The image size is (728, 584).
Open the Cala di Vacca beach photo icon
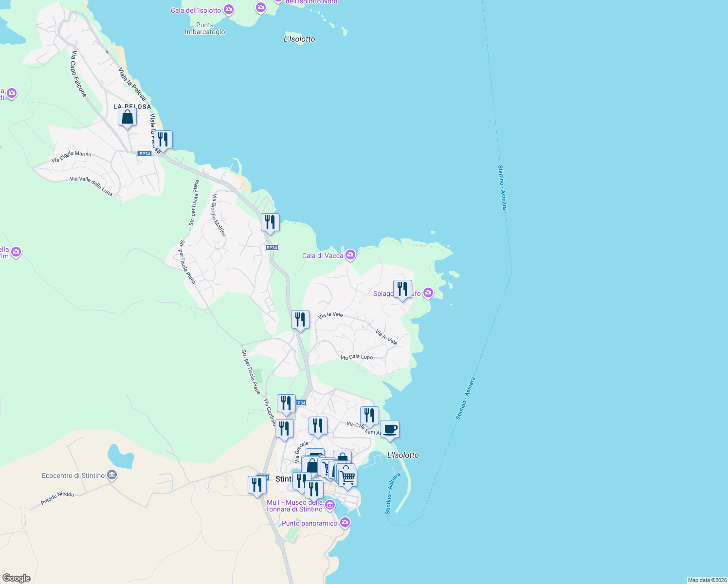350,254
